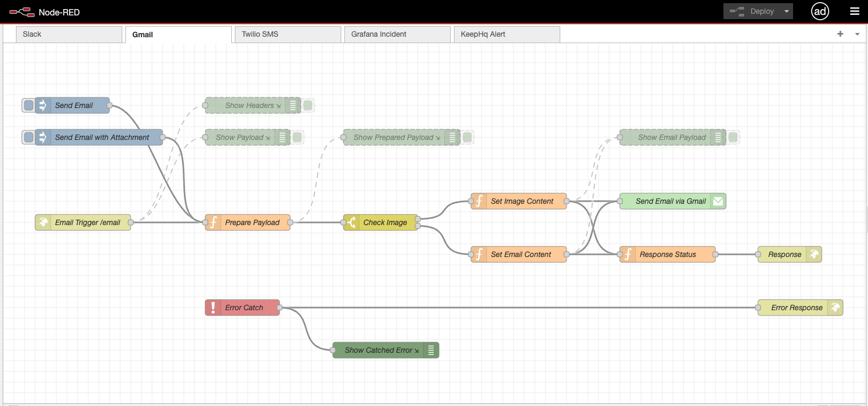Click the Error Catch output port
Viewport: 868px width, 406px height.
(x=280, y=308)
